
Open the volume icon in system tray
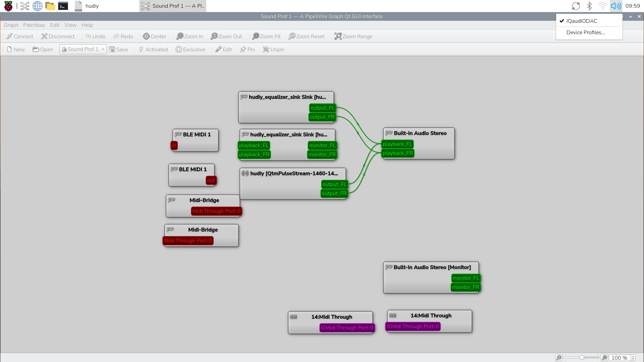tap(616, 6)
